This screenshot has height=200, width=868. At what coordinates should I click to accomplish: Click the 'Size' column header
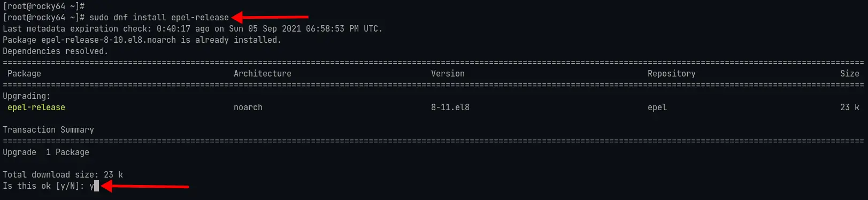[x=850, y=74]
